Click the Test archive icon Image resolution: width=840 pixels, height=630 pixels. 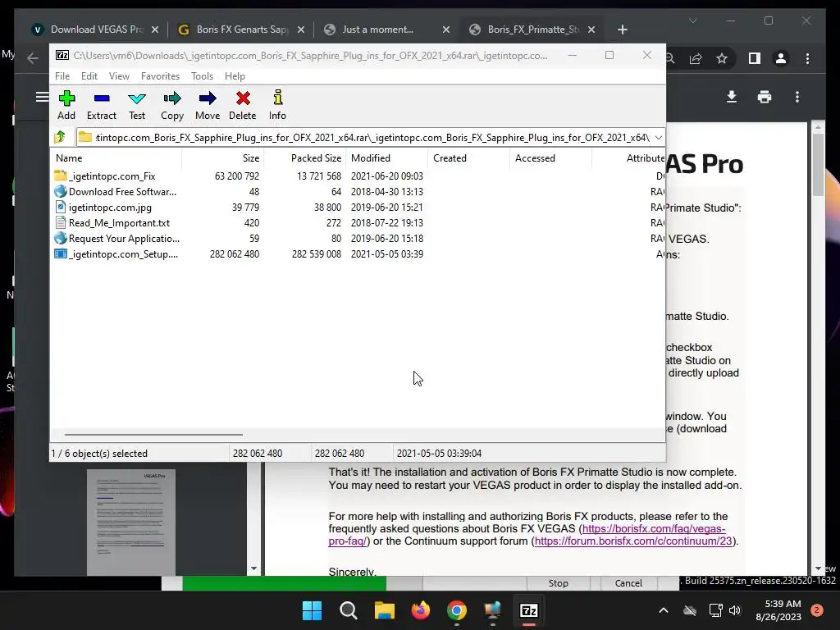pos(137,105)
